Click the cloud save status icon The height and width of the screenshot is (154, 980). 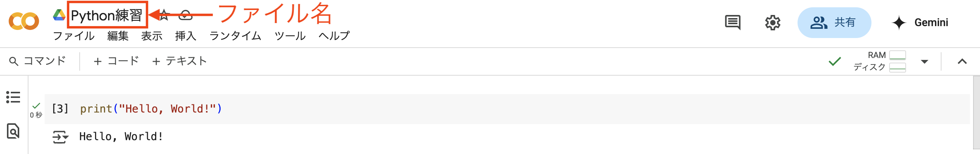[x=186, y=15]
